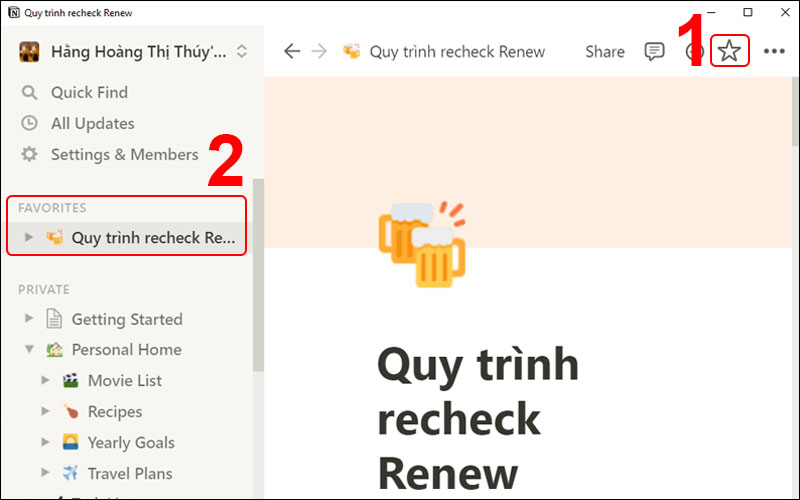This screenshot has height=500, width=800.
Task: Click the favorite star icon
Action: pyautogui.click(x=729, y=51)
